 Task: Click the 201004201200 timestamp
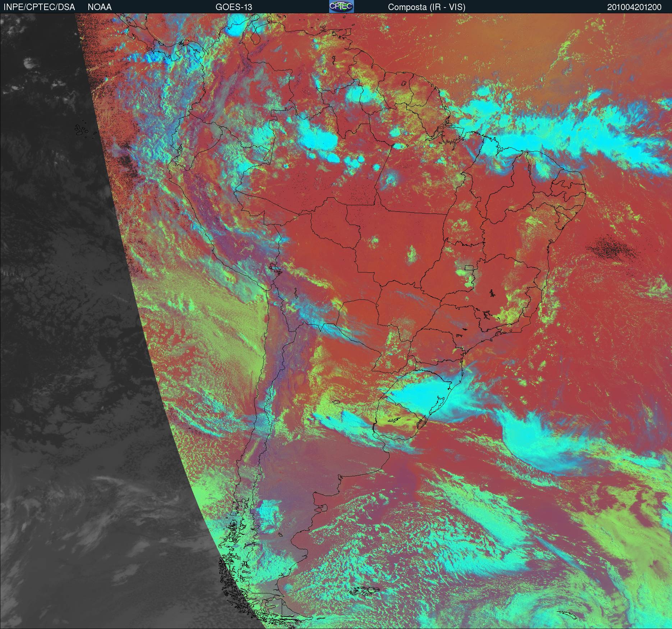[634, 7]
